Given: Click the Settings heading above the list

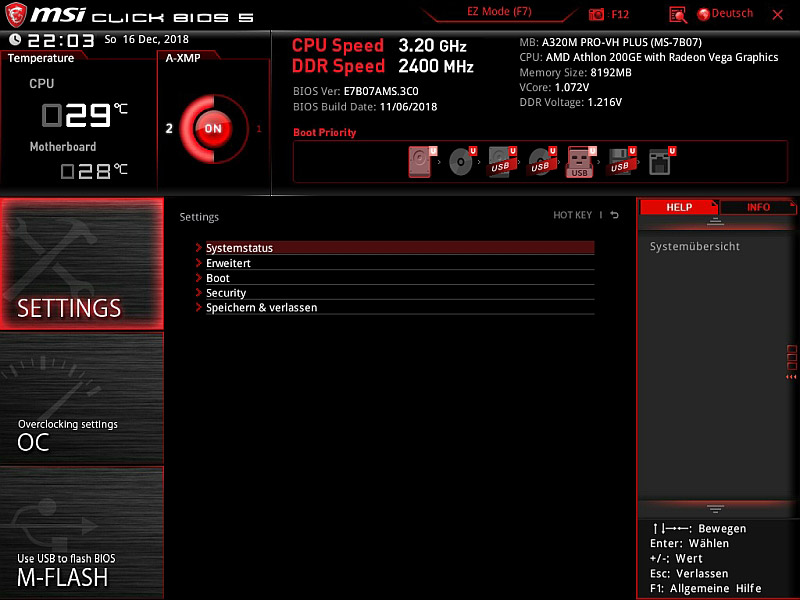Looking at the screenshot, I should pyautogui.click(x=199, y=217).
